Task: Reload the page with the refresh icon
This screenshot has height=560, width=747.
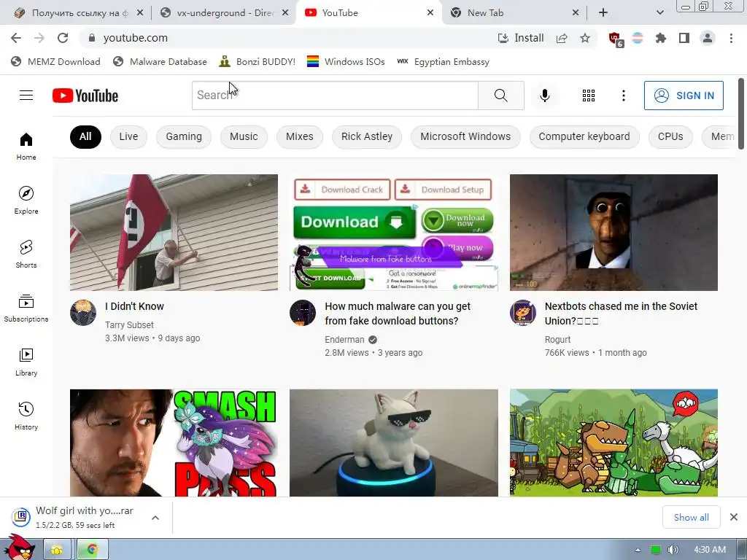Action: coord(63,38)
